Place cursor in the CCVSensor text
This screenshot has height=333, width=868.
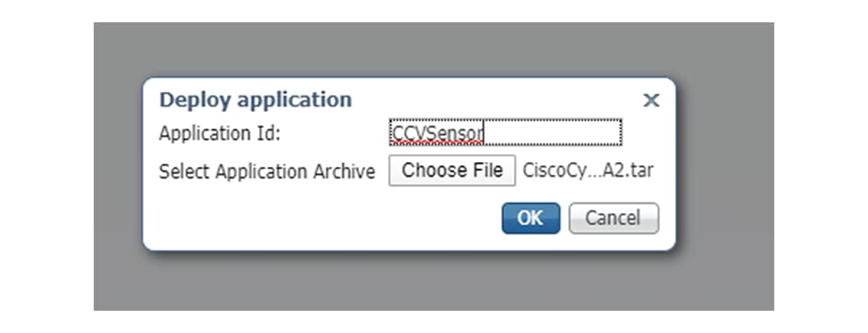[x=437, y=133]
